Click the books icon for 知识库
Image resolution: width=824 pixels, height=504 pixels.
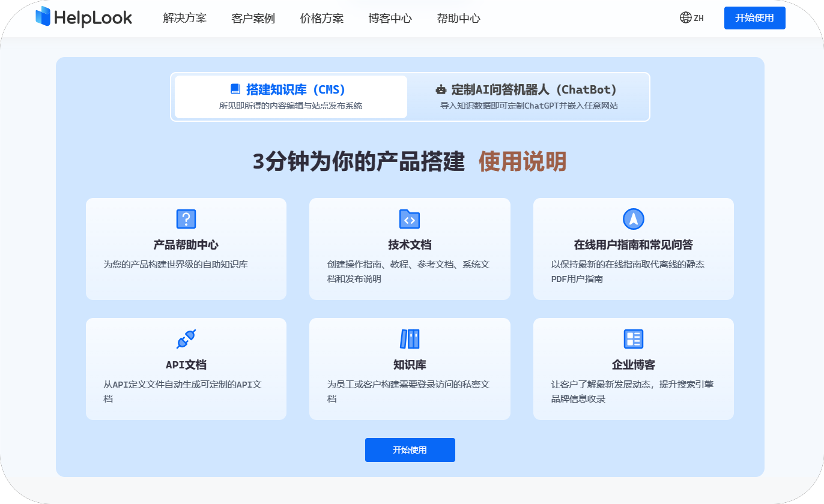[410, 339]
